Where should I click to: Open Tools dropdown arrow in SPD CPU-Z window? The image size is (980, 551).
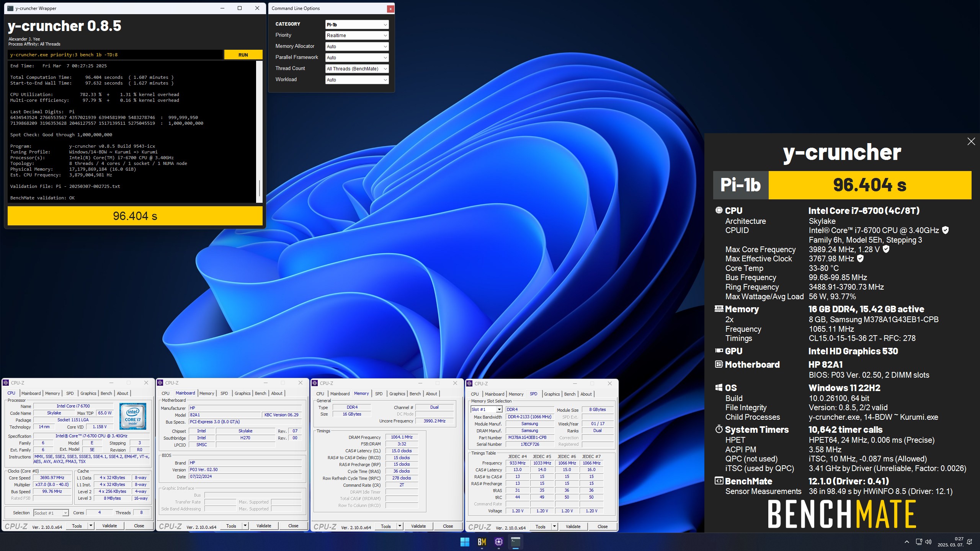pos(554,527)
